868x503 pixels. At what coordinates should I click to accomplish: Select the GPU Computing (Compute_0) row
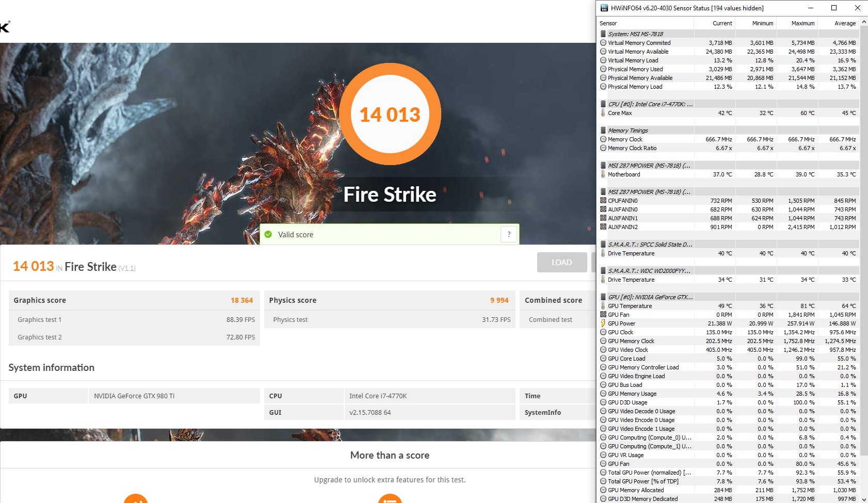[x=728, y=437]
